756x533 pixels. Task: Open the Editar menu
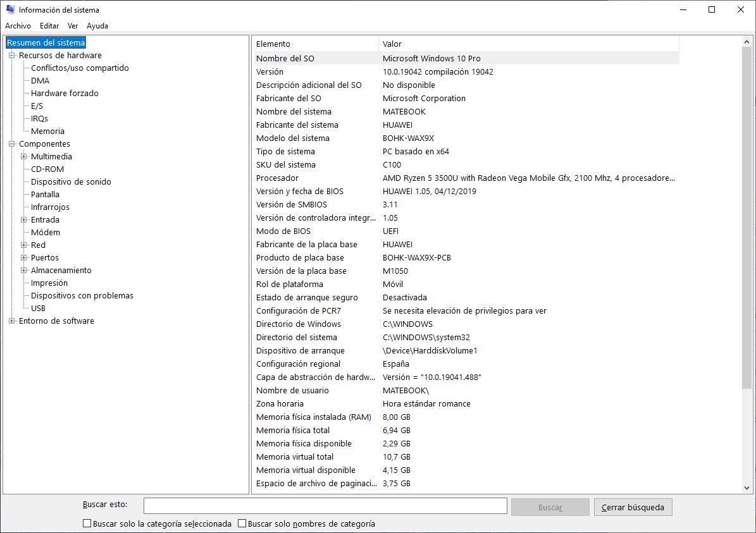click(x=49, y=26)
